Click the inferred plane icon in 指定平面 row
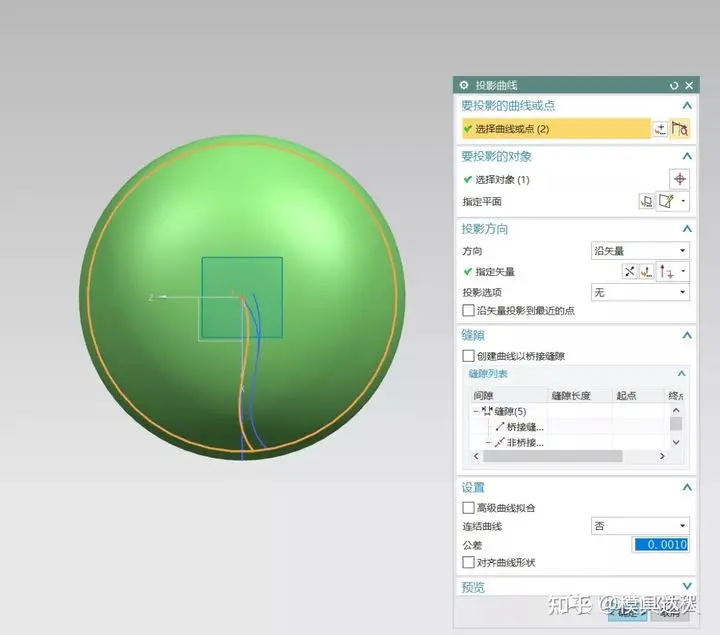Image resolution: width=720 pixels, height=635 pixels. (x=666, y=201)
